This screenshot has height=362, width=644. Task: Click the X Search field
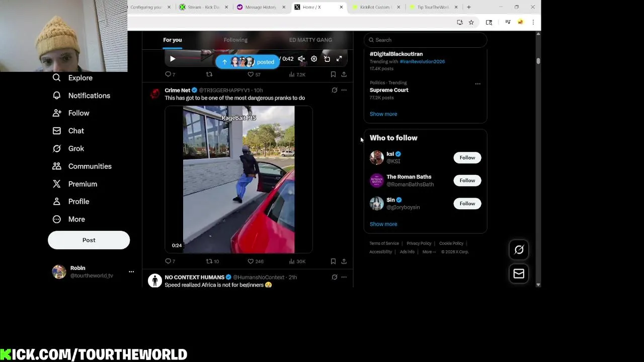(x=425, y=40)
